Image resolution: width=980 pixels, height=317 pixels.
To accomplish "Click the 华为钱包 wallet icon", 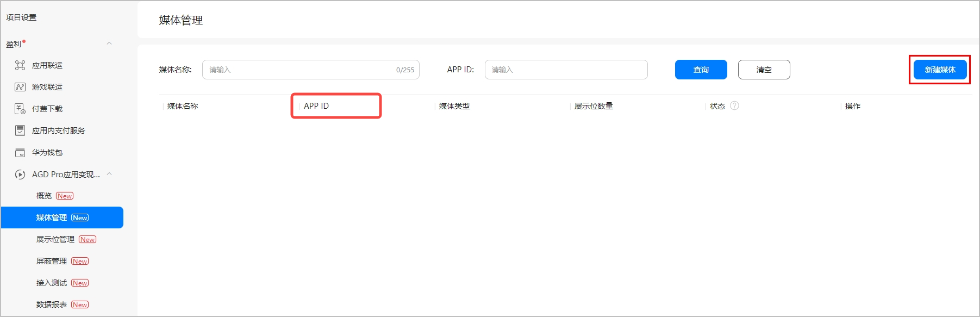I will tap(20, 152).
